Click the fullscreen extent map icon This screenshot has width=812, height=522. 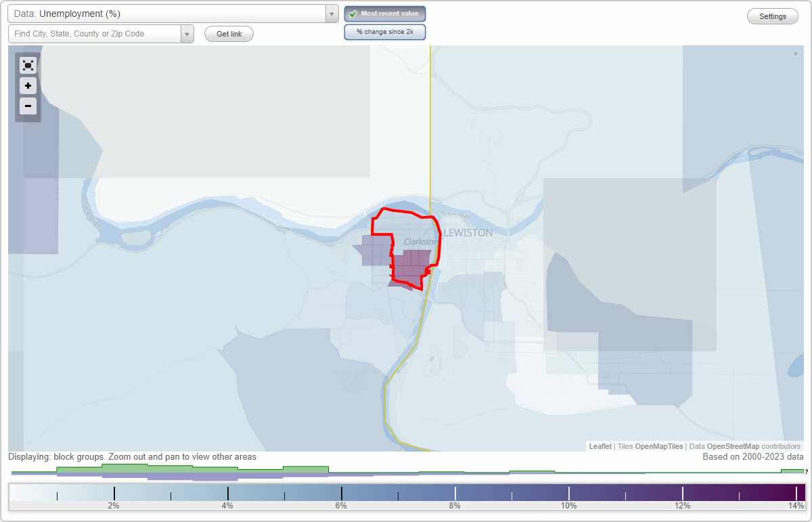click(28, 65)
